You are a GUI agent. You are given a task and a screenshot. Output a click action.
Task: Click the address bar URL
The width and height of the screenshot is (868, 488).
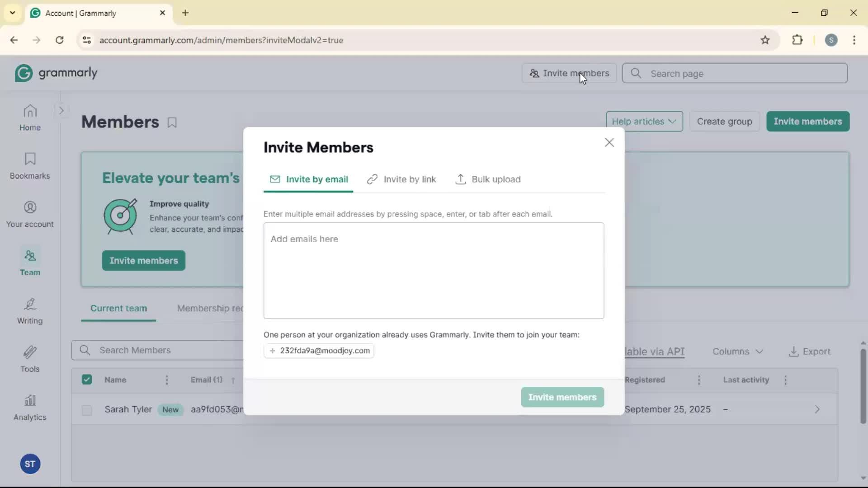click(222, 40)
